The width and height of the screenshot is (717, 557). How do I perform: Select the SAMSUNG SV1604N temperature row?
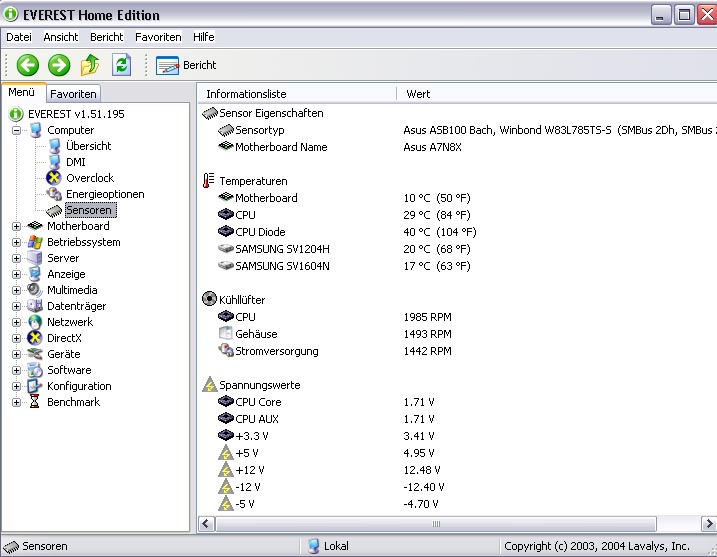tap(457, 266)
